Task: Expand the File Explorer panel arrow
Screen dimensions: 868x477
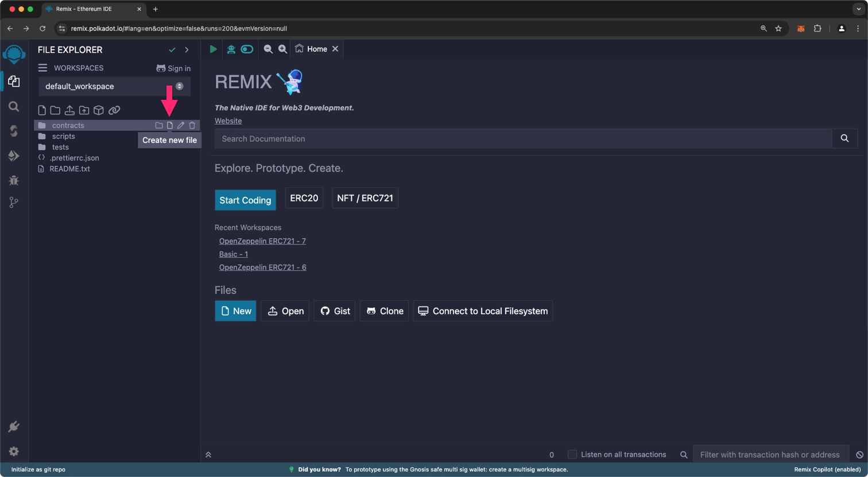Action: (187, 50)
